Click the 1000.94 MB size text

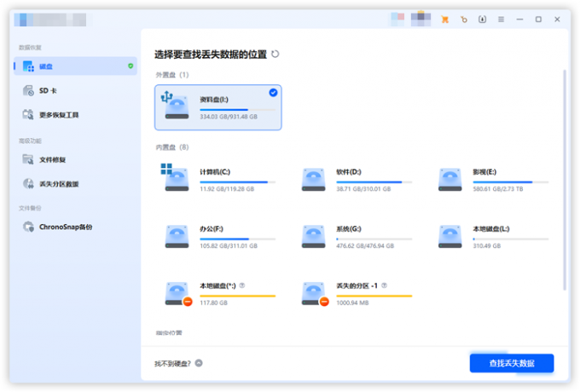pos(352,303)
